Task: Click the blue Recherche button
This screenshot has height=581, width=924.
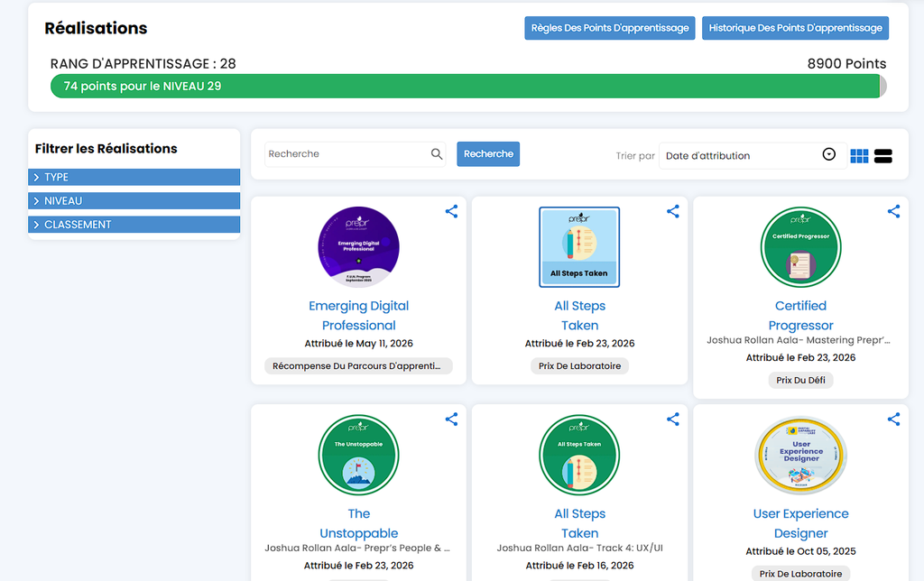Action: tap(488, 153)
